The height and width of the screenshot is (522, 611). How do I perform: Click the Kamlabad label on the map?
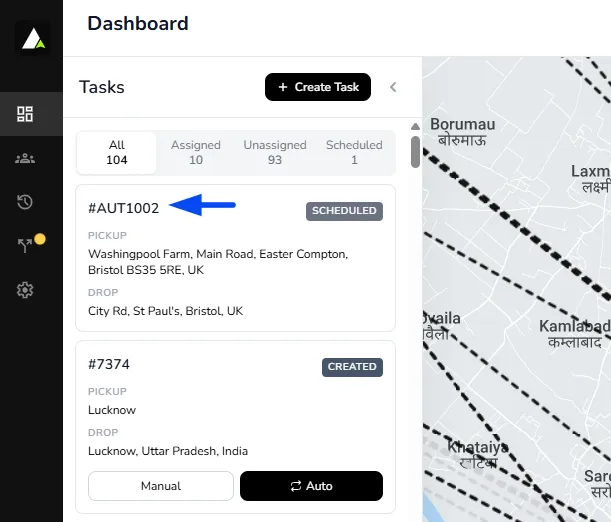575,333
